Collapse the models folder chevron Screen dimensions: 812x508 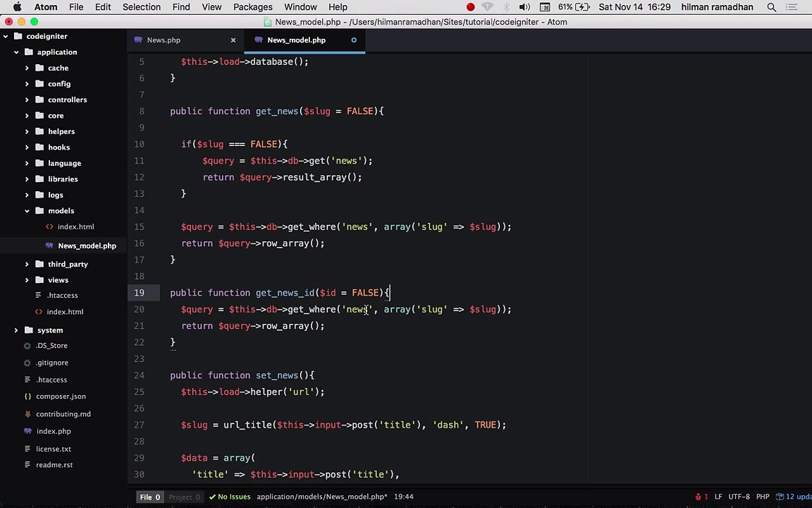[x=27, y=211]
